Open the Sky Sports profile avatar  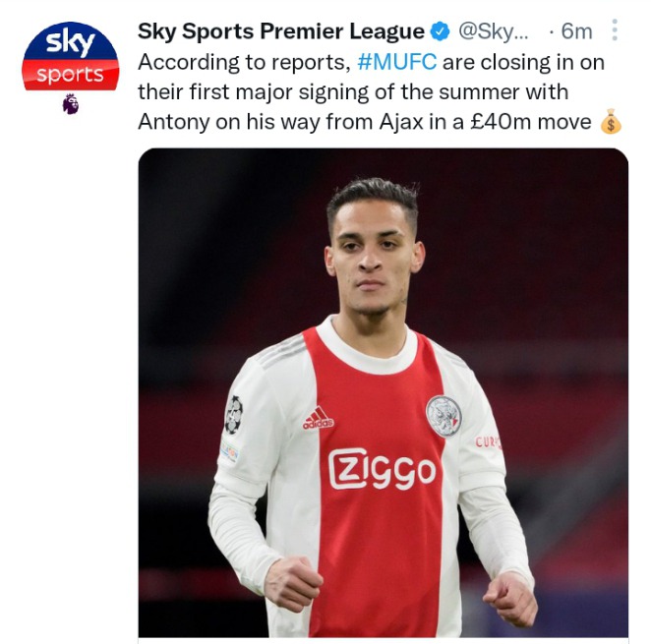click(x=71, y=56)
